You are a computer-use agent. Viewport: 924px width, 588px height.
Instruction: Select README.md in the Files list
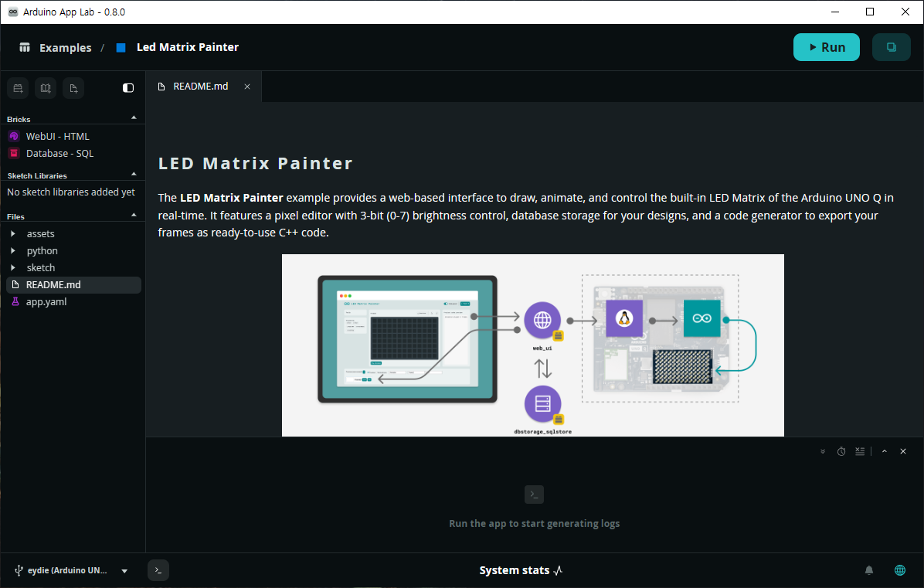pos(73,285)
